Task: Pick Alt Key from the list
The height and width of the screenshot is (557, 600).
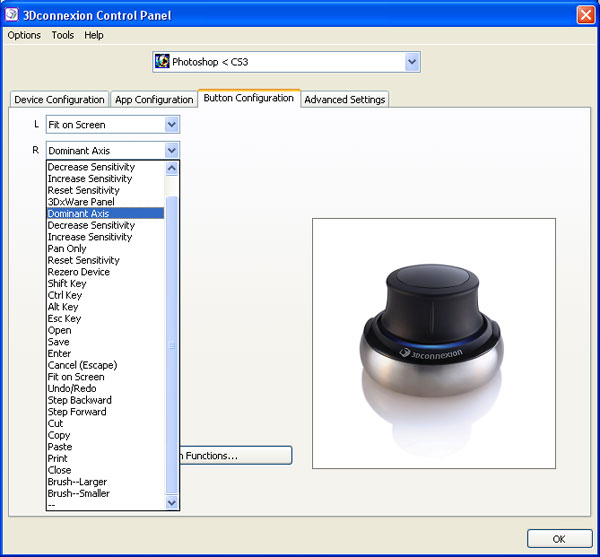Action: click(x=105, y=307)
